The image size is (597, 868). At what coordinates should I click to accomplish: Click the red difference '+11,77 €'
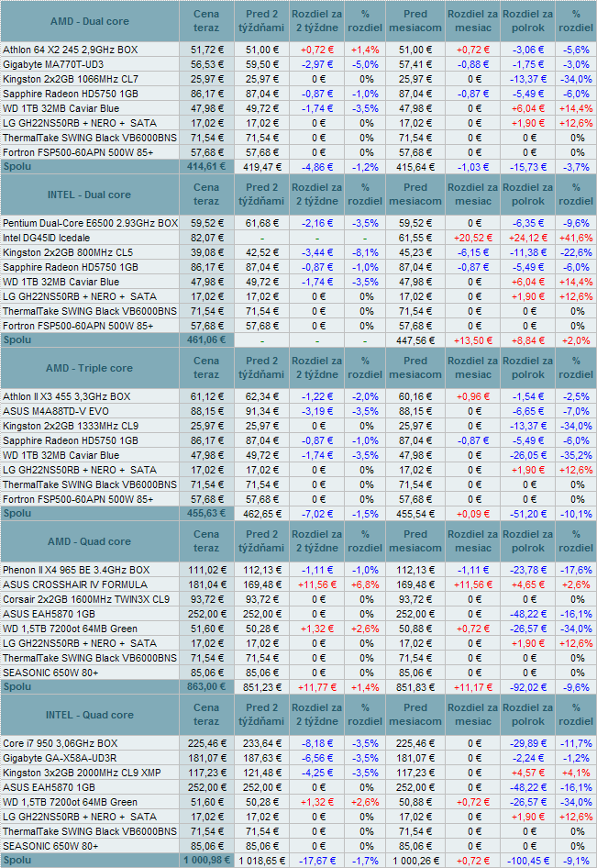[317, 687]
